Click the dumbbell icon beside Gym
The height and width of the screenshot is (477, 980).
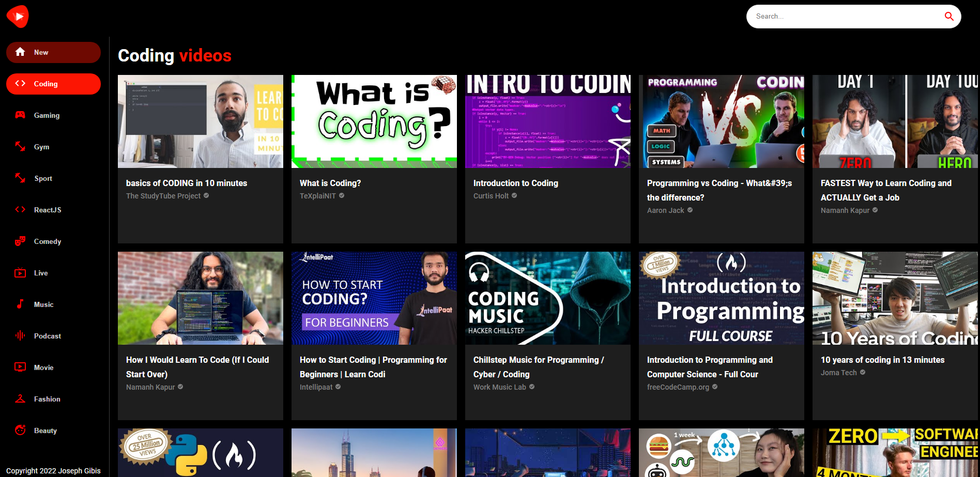20,146
